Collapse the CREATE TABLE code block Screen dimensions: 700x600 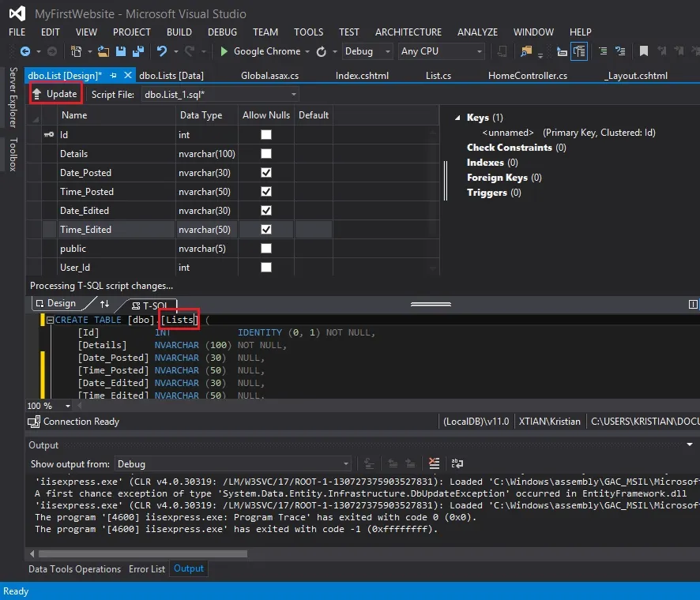pos(51,320)
